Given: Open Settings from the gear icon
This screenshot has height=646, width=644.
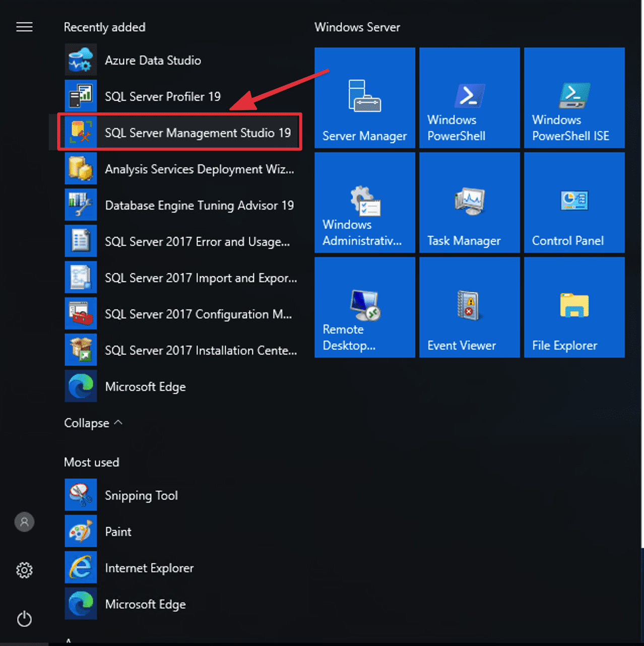Looking at the screenshot, I should 24,570.
